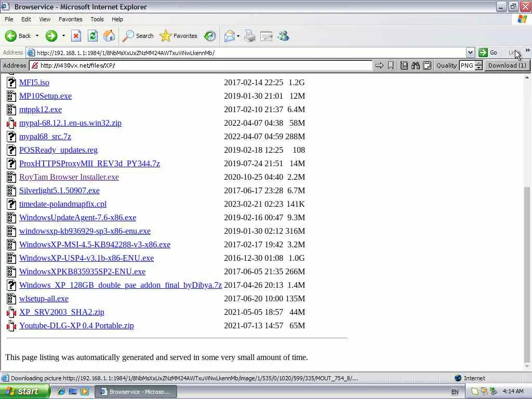Viewport: 532px width, 399px height.
Task: Click the exe icon beside wlsetup-all.exe
Action: pos(11,299)
